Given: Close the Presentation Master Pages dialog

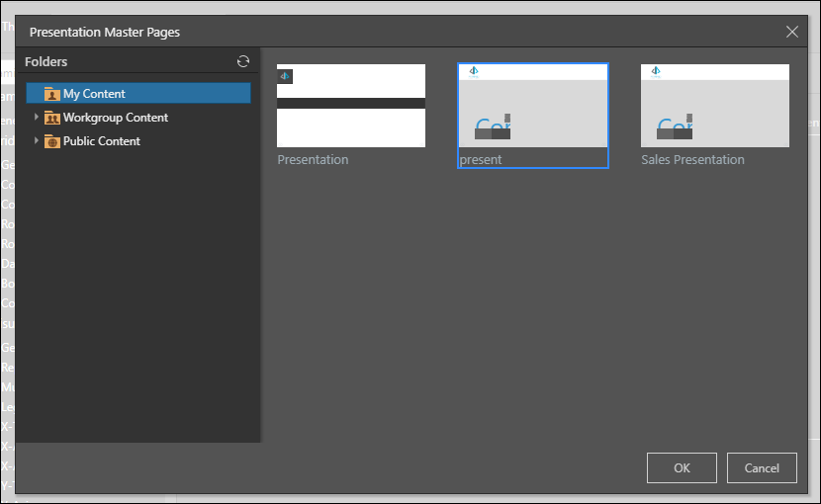Looking at the screenshot, I should click(792, 32).
